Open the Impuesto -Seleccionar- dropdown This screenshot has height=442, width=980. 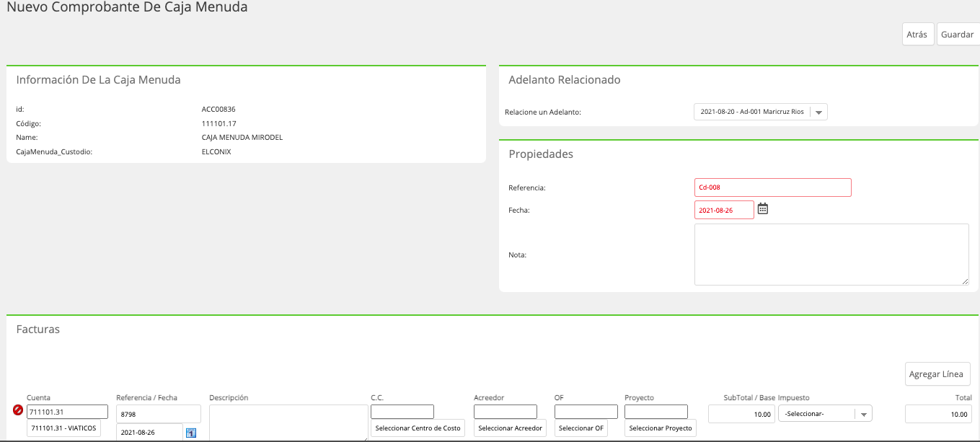tap(825, 414)
